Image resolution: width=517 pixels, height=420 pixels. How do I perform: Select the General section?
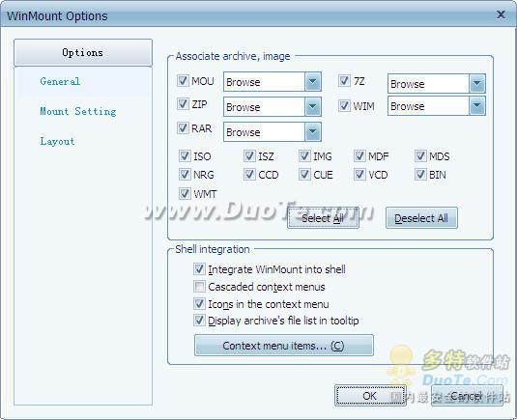(x=60, y=81)
